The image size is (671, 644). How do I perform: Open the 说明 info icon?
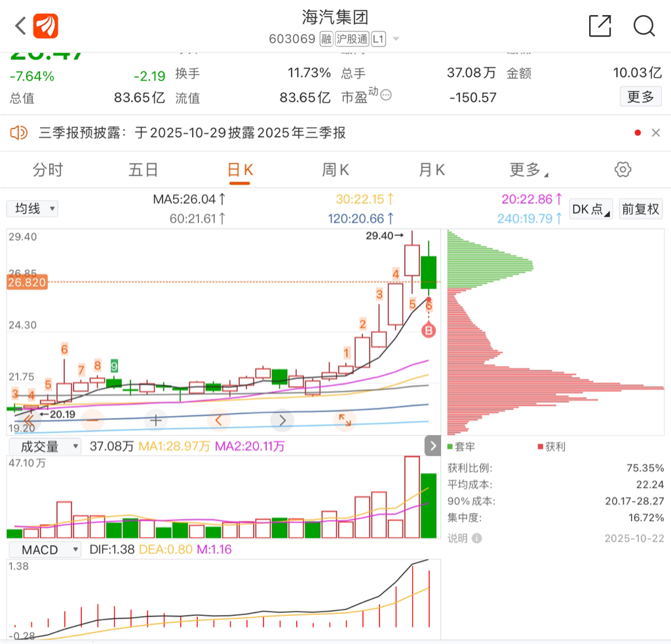476,539
